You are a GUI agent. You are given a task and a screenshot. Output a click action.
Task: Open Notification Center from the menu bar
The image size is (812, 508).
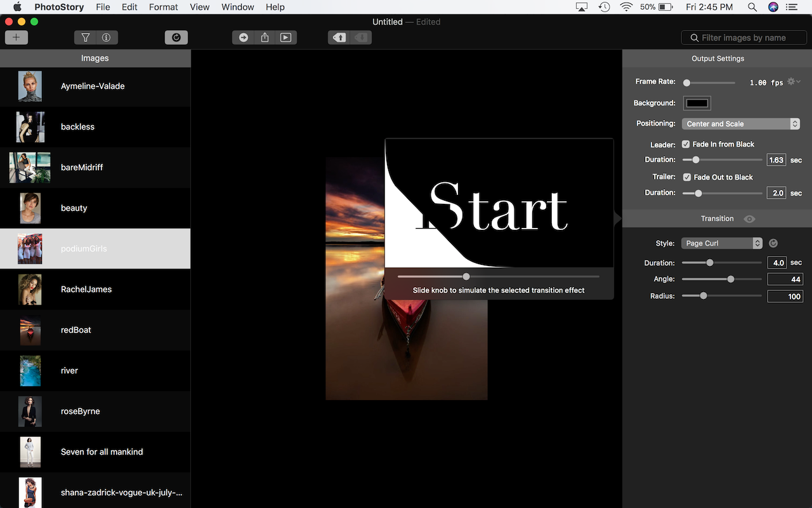792,7
